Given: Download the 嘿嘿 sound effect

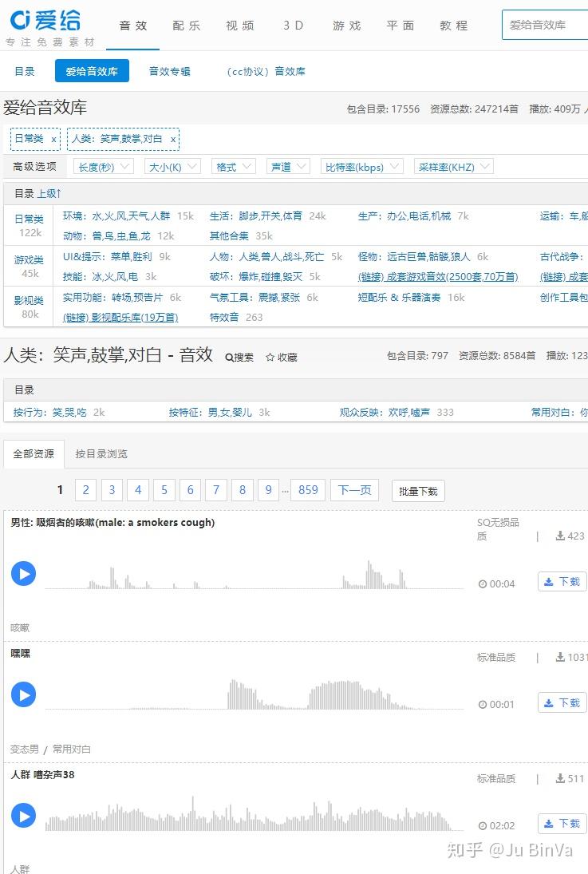Looking at the screenshot, I should click(562, 702).
